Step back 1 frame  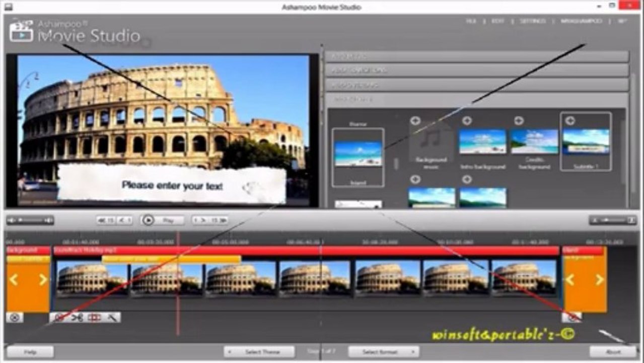[125, 220]
